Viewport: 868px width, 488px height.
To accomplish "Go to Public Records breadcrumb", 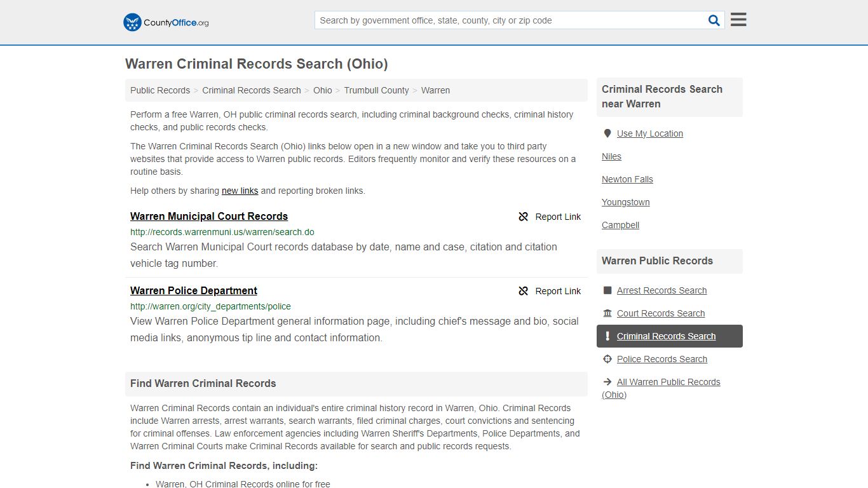I will click(160, 90).
